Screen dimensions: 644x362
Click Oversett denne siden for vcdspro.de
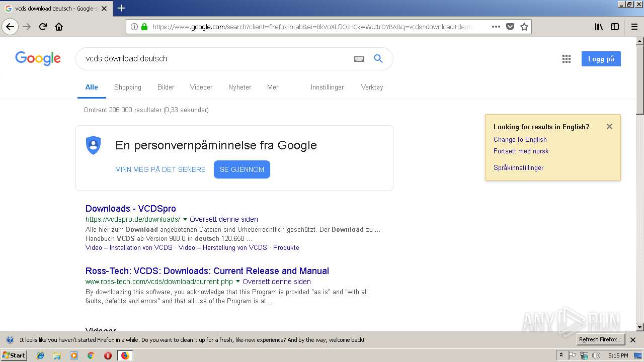tap(224, 219)
